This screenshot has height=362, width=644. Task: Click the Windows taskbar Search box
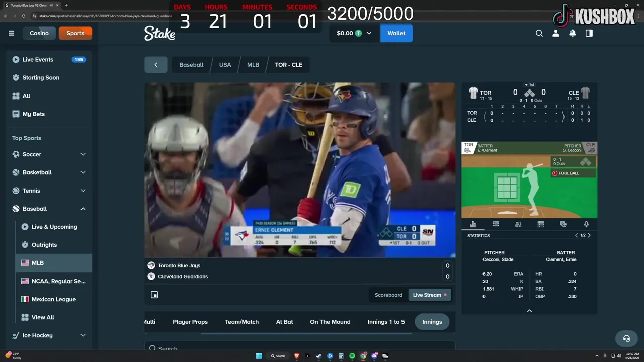(278, 356)
